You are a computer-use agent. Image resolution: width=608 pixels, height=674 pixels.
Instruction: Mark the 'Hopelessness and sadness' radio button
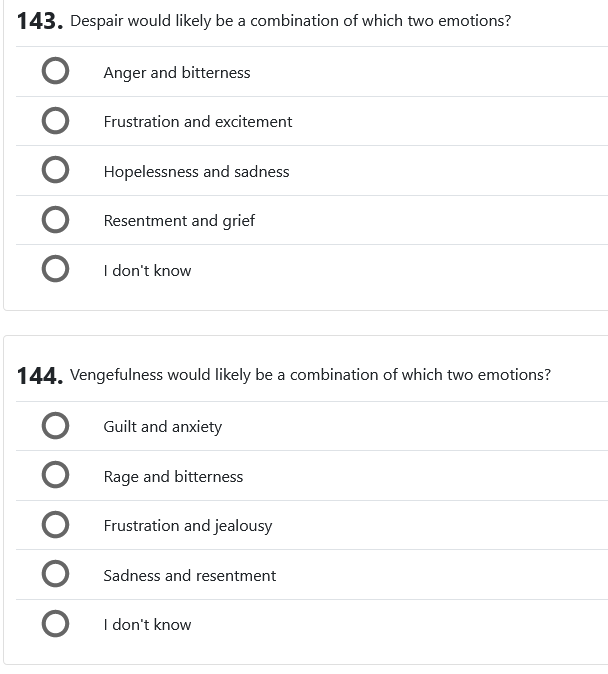pyautogui.click(x=56, y=171)
